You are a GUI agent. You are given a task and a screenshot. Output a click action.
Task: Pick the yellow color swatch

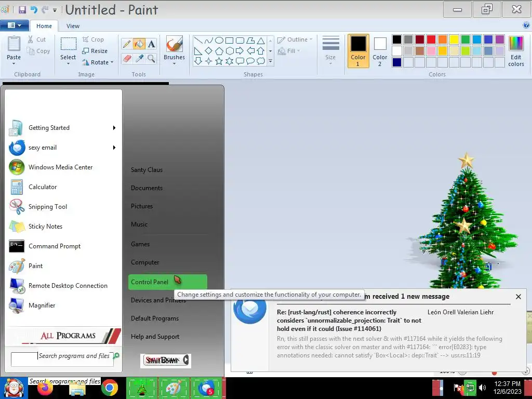tap(454, 39)
